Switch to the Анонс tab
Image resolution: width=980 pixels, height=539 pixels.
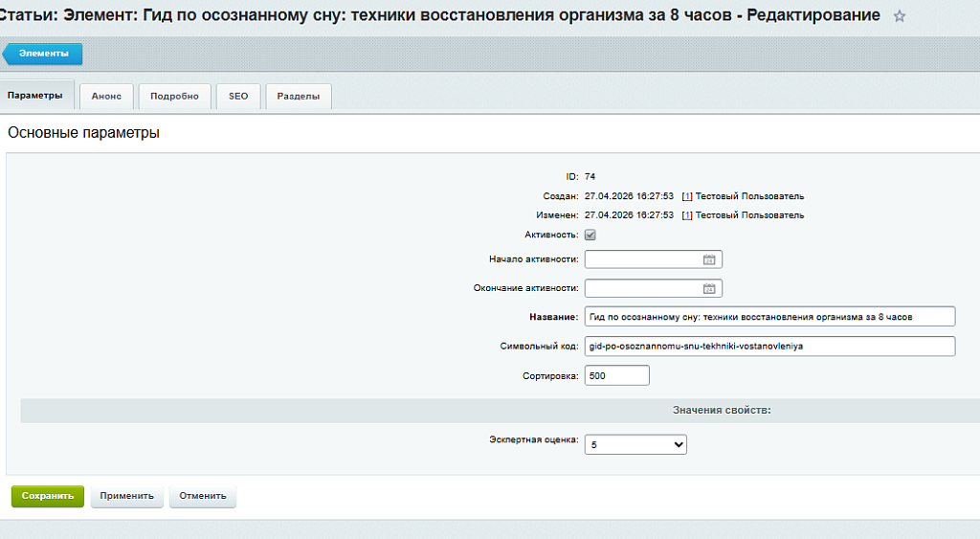point(106,97)
